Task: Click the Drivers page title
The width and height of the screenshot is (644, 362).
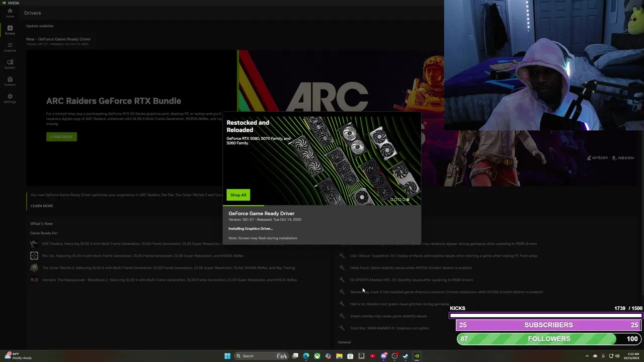Action: (x=33, y=13)
